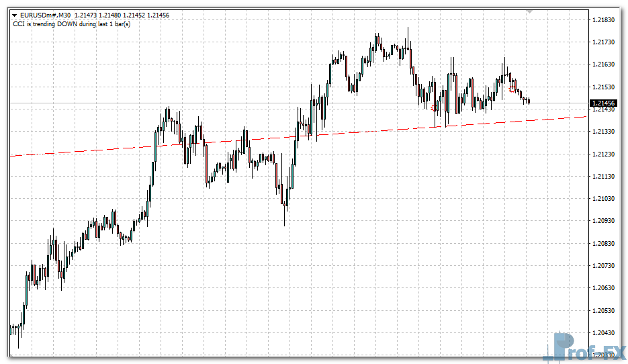Click the 1.21330 price scale label

pos(604,132)
